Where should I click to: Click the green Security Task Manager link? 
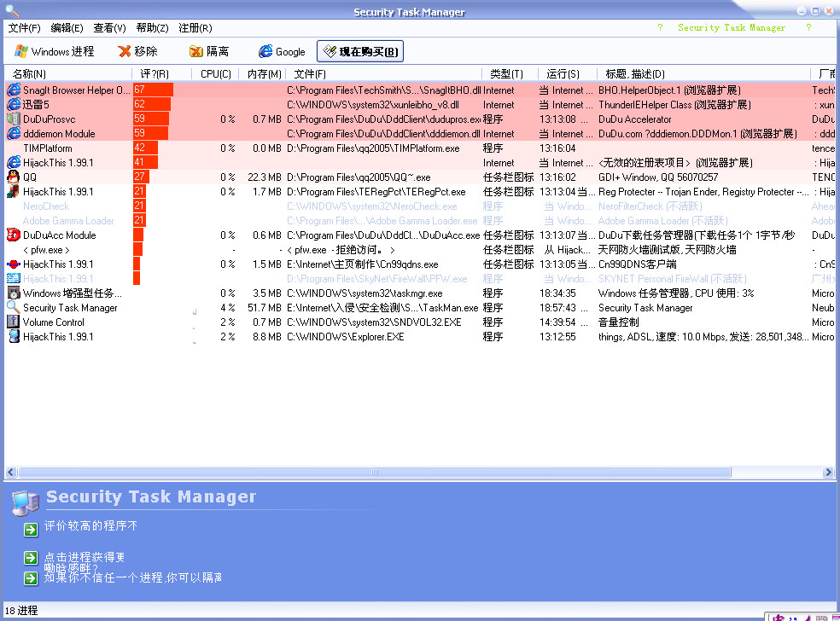pyautogui.click(x=732, y=27)
